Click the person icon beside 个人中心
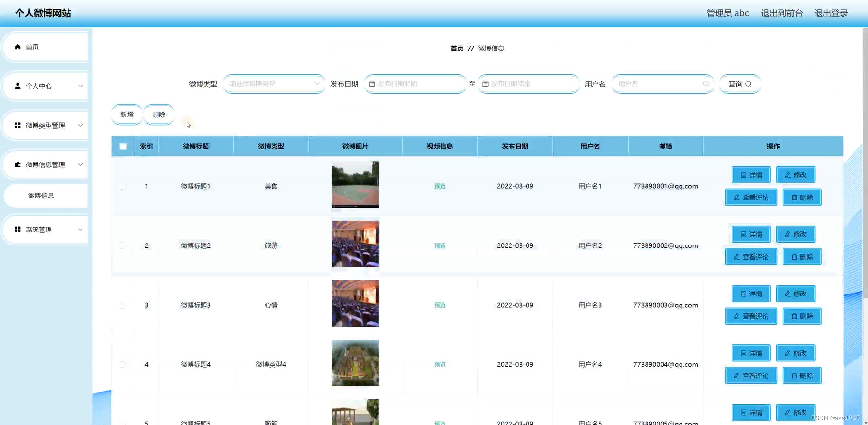The image size is (868, 425). tap(18, 86)
